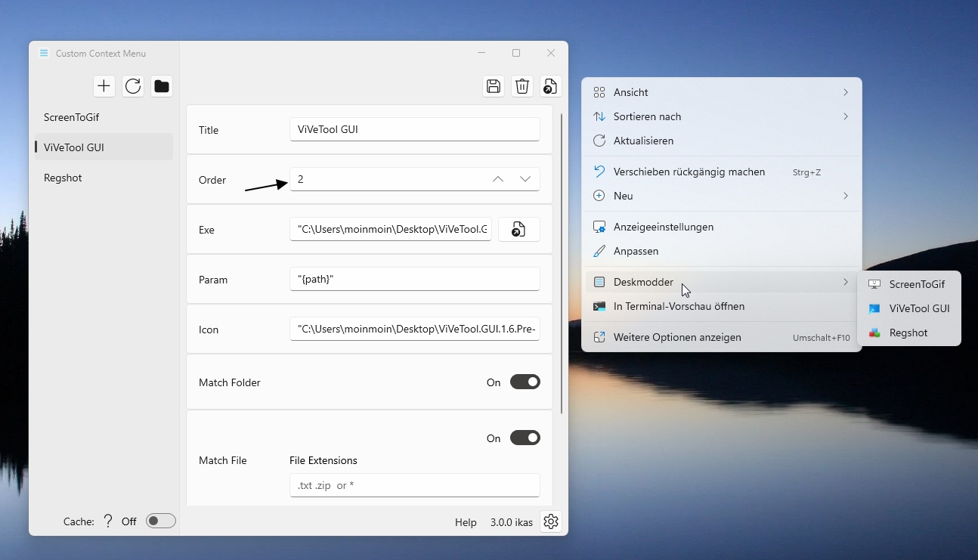Select Aktualisieren in the context menu
This screenshot has width=978, height=560.
(x=722, y=141)
